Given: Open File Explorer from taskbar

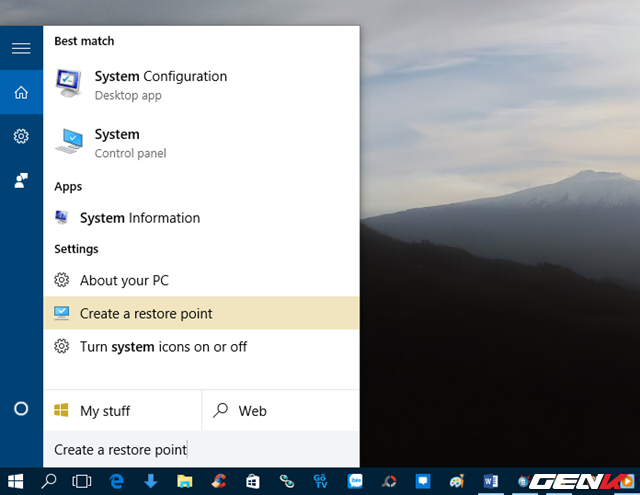Looking at the screenshot, I should click(185, 481).
